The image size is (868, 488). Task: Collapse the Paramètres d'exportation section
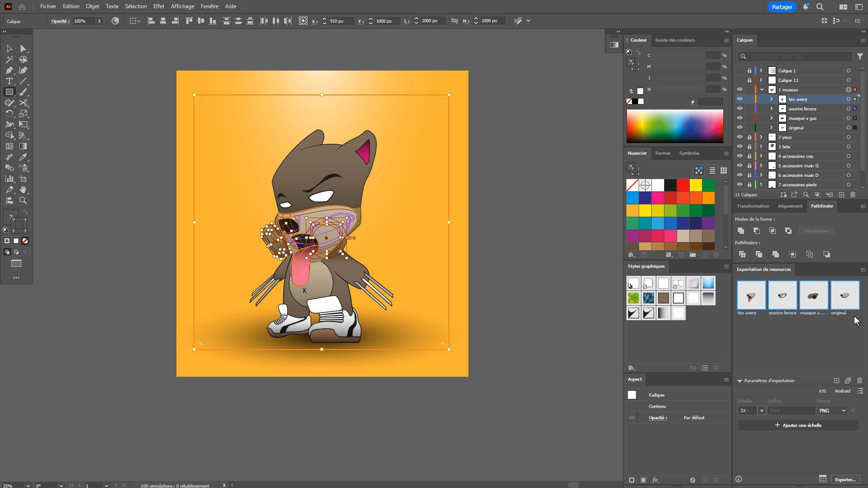coord(740,381)
